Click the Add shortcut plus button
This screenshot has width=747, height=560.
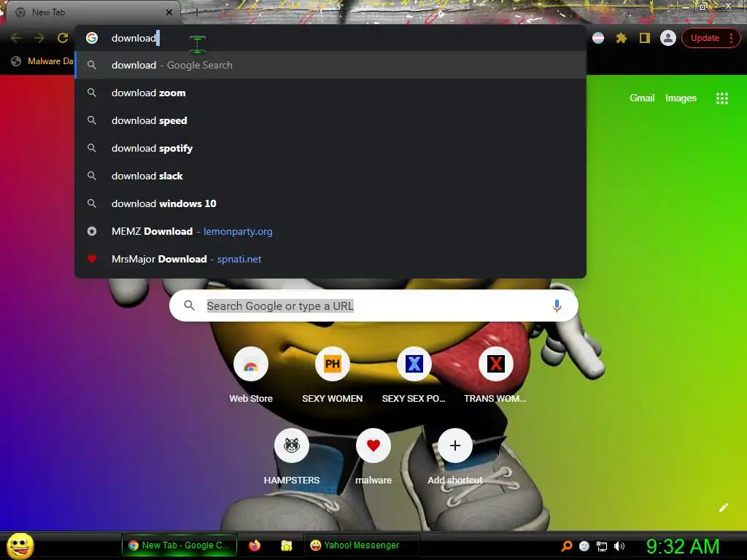[455, 446]
